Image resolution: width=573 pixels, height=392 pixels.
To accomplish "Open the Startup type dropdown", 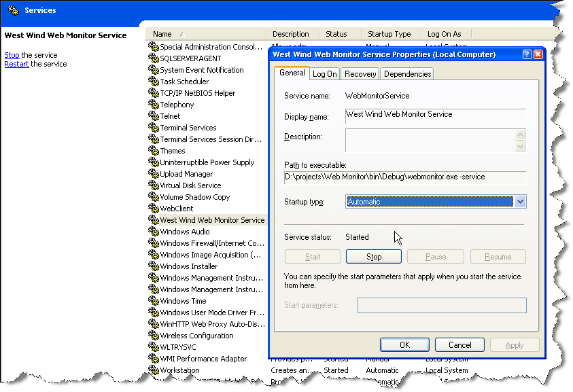I will [519, 202].
